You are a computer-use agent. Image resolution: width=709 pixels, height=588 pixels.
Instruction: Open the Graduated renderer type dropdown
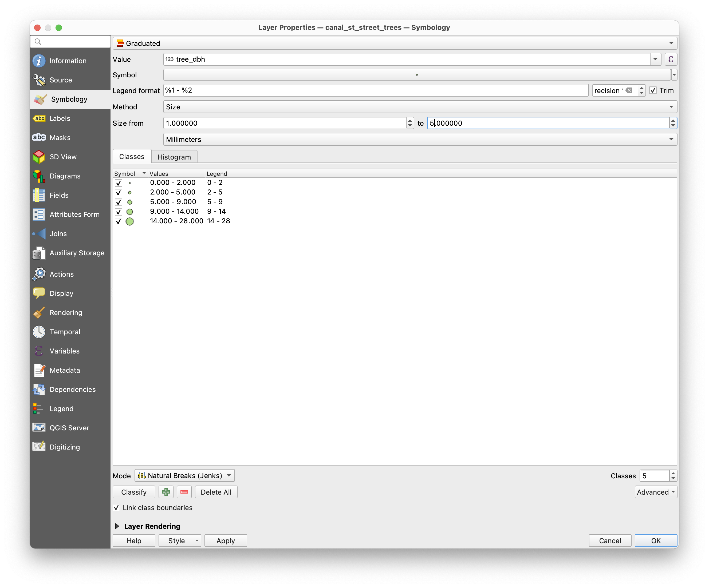click(x=395, y=43)
